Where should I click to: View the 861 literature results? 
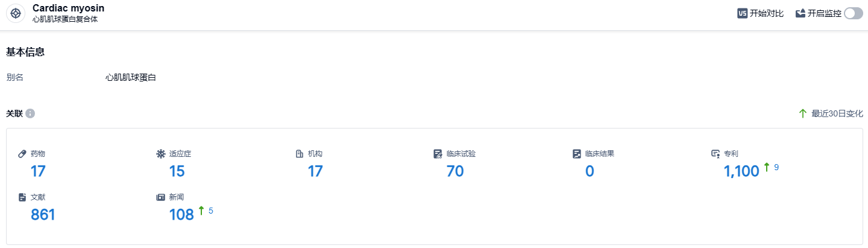pyautogui.click(x=43, y=214)
